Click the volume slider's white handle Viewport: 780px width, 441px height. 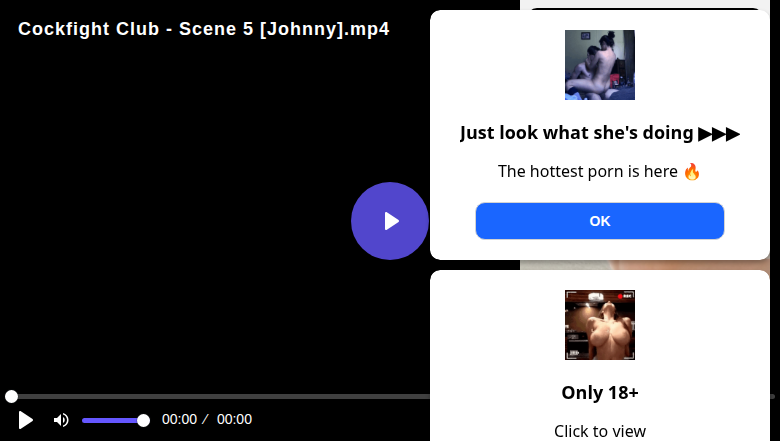pos(143,420)
